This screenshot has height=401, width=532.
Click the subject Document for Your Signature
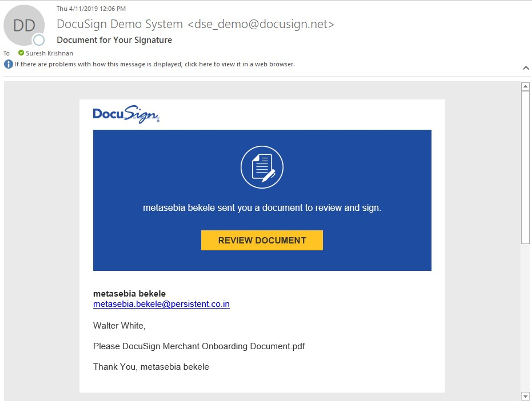[114, 40]
